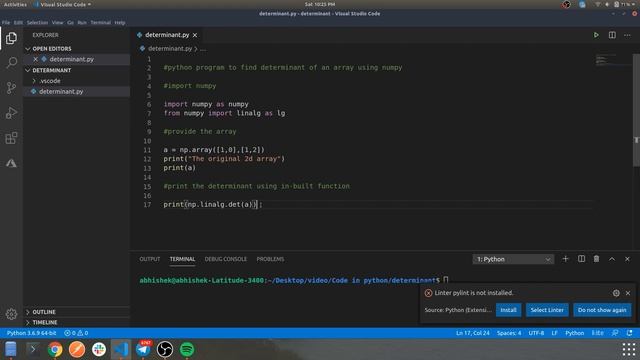640x360 pixels.
Task: Click the breadcrumb ellipsis after determinant.py
Action: (203, 49)
